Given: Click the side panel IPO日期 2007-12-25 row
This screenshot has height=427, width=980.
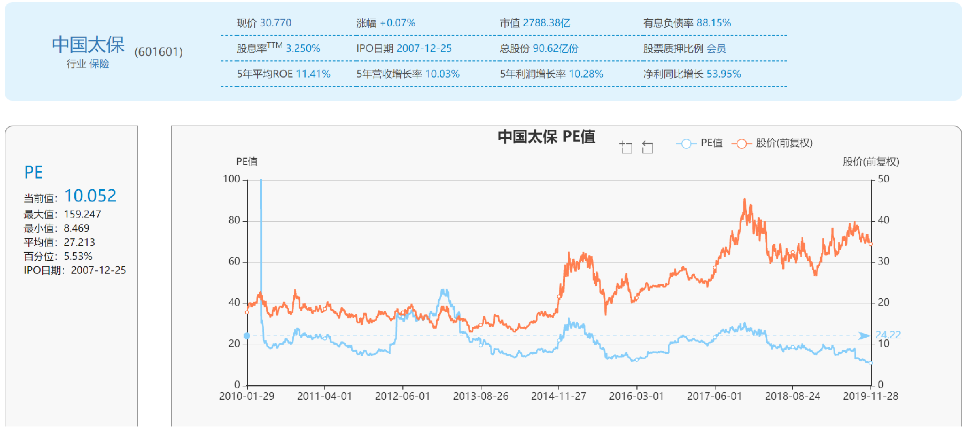Looking at the screenshot, I should 75,270.
